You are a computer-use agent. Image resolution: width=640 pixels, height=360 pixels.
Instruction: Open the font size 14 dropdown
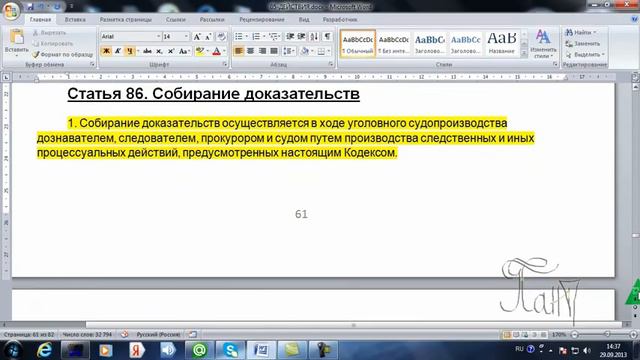[186, 37]
